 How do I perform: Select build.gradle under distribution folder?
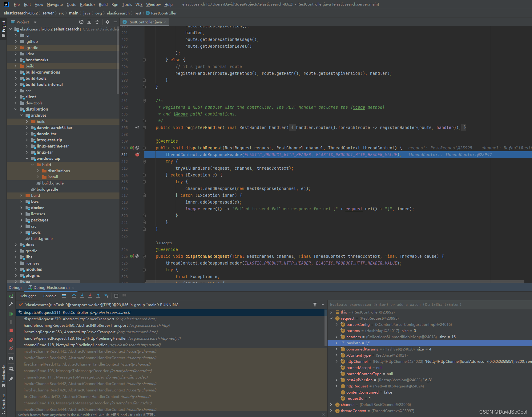42,238
